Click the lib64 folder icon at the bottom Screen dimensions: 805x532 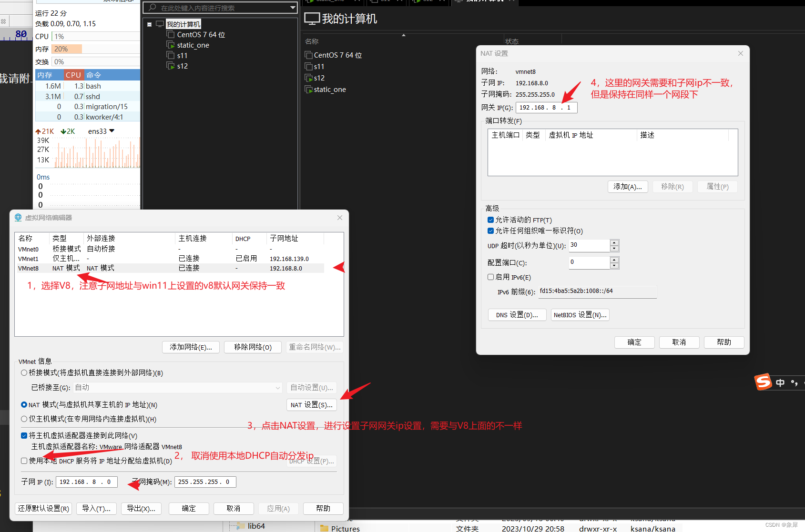pyautogui.click(x=241, y=526)
